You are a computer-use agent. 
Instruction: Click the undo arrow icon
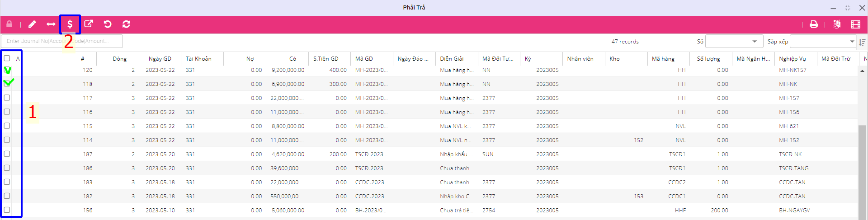click(x=108, y=24)
